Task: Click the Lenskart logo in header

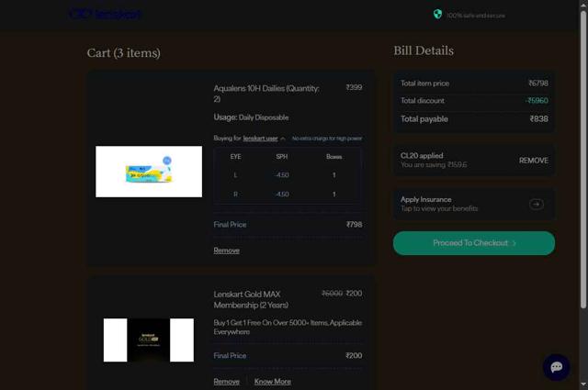Action: (106, 15)
